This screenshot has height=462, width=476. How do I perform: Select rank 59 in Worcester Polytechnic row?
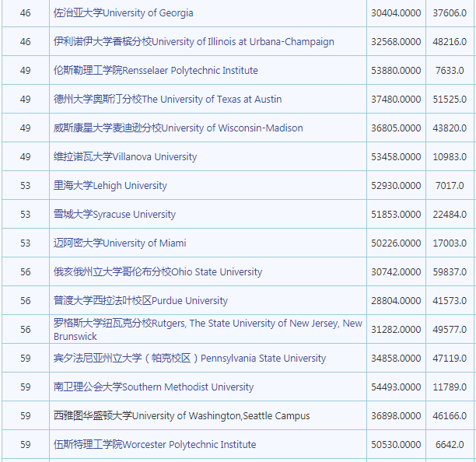point(26,445)
